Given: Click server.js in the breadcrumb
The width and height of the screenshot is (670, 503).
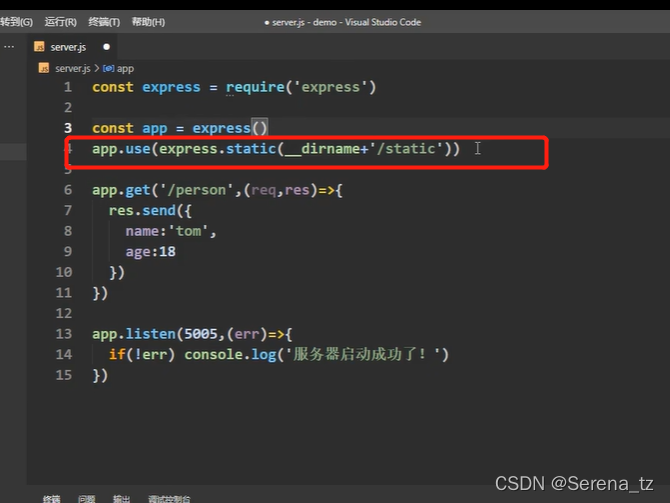Looking at the screenshot, I should point(73,68).
